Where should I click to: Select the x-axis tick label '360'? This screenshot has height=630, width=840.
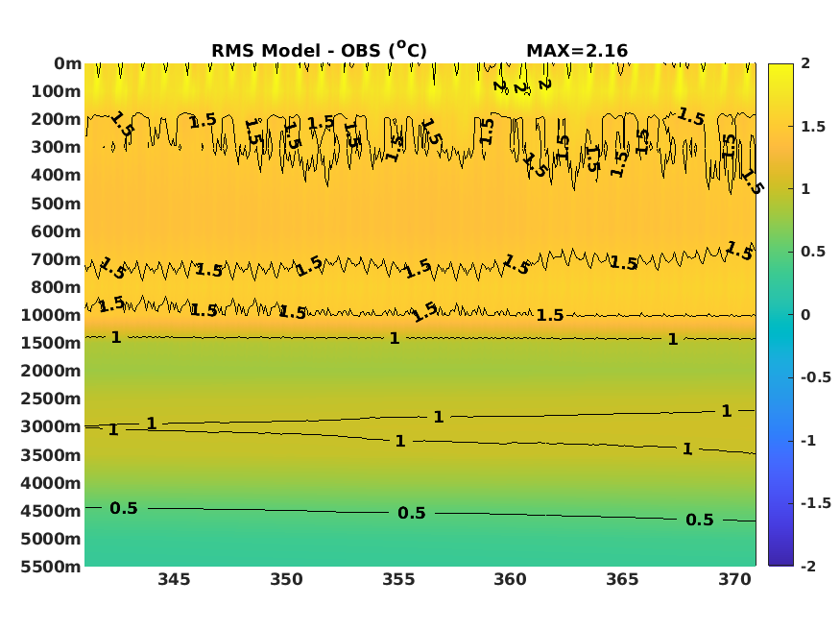tap(510, 580)
